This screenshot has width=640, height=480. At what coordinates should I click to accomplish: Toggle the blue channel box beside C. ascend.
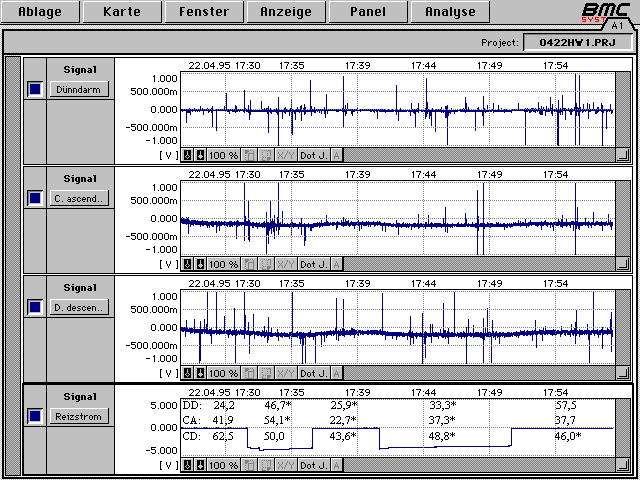point(35,198)
